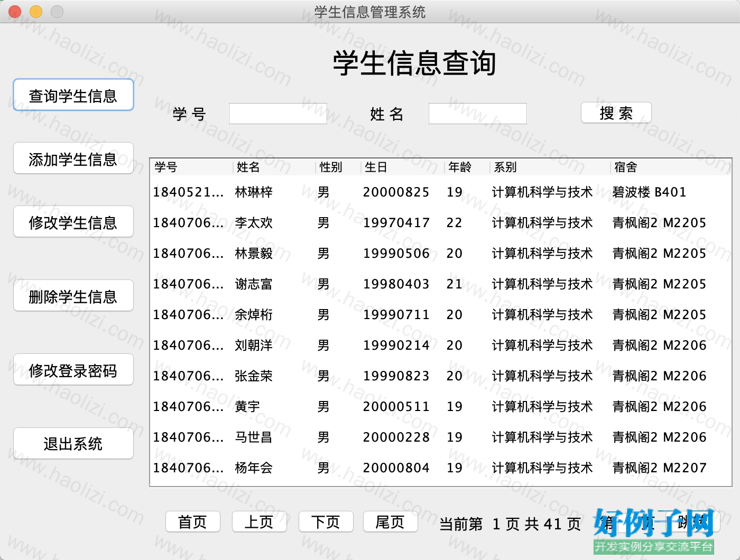Select the student name 刘朝洋
The image size is (740, 560).
click(254, 346)
